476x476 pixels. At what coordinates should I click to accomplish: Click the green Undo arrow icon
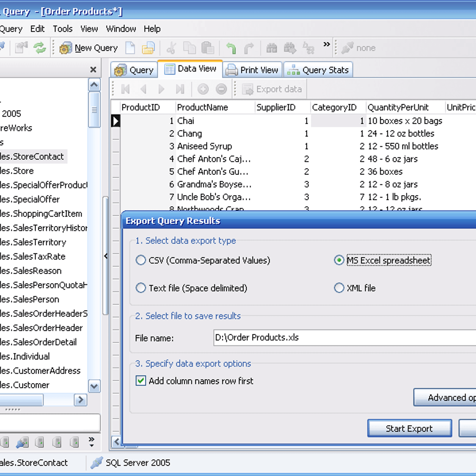(231, 48)
